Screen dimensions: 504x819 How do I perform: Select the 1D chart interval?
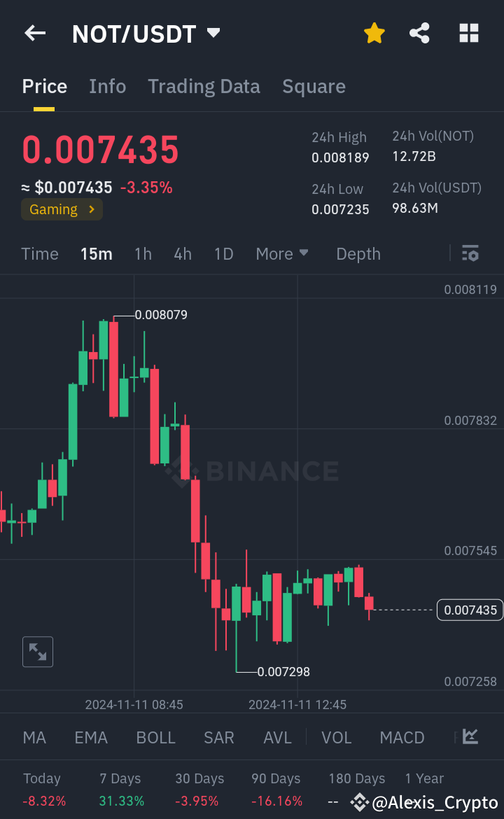[223, 253]
